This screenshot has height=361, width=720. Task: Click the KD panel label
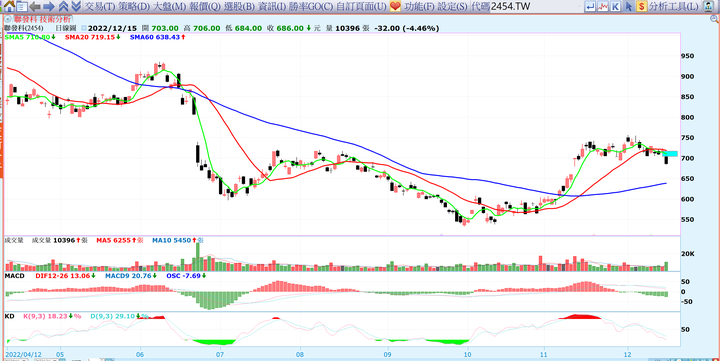[10, 316]
